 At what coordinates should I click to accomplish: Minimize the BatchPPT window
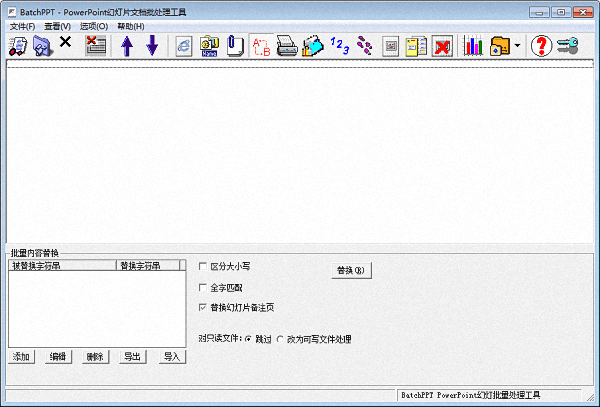[x=540, y=13]
